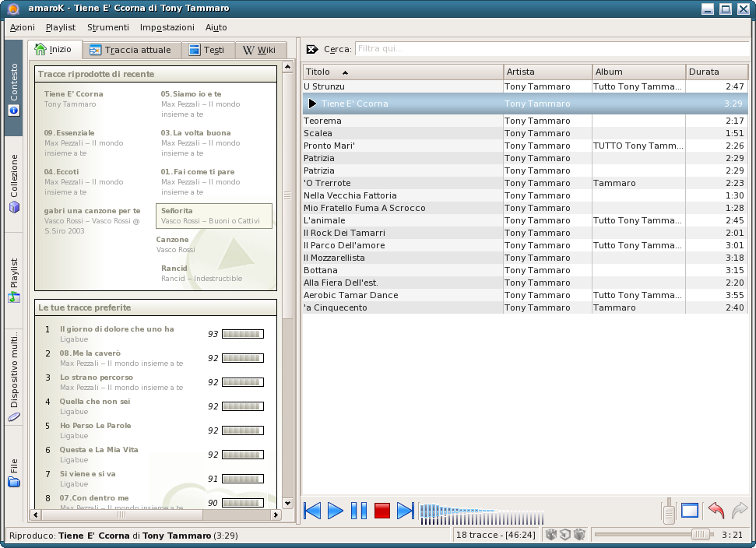The image size is (756, 548).
Task: Open the Azioni menu
Action: (x=22, y=27)
